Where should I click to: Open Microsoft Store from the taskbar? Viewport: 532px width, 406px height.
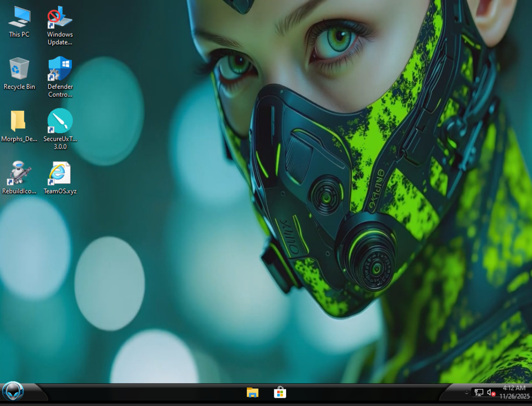tap(280, 392)
